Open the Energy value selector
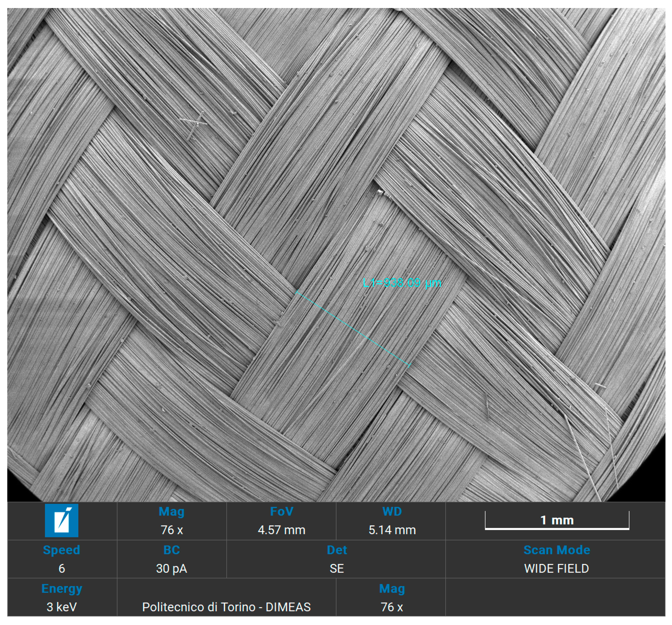Image resolution: width=672 pixels, height=625 pixels. pos(62,588)
